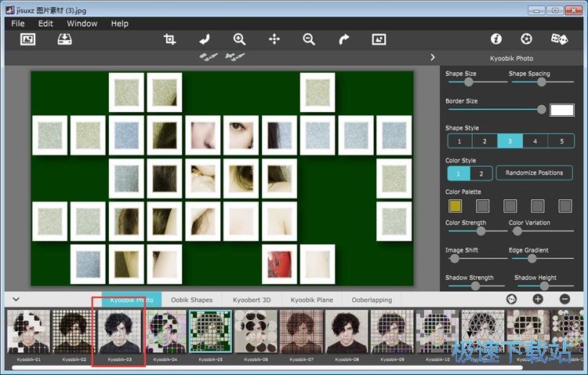Image resolution: width=588 pixels, height=375 pixels.
Task: Select the crop tool
Action: click(x=169, y=39)
